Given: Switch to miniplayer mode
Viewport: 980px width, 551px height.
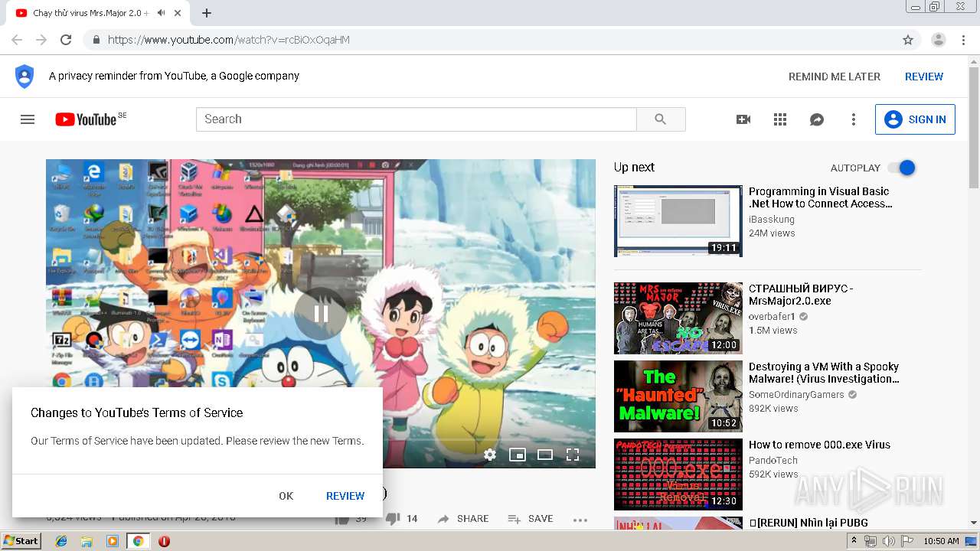Looking at the screenshot, I should (518, 455).
